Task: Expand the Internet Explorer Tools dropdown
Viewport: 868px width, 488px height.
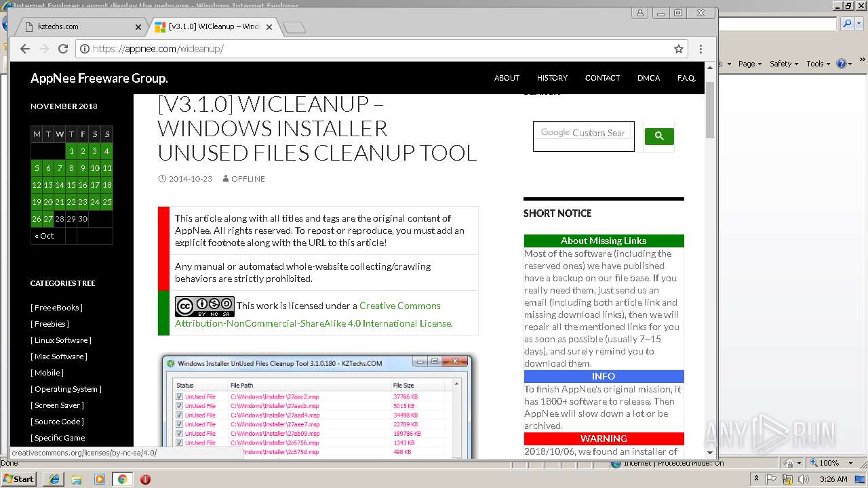Action: click(x=818, y=64)
